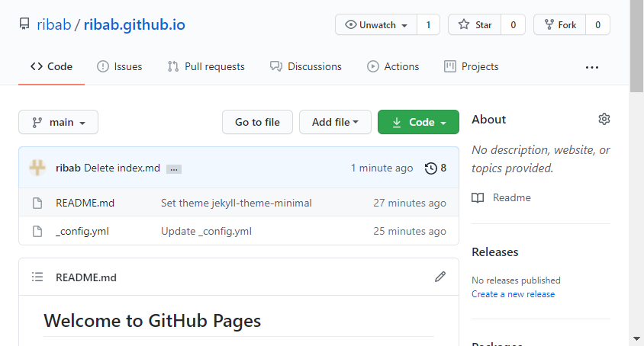Click the repository book icon
The height and width of the screenshot is (346, 644).
pos(24,24)
